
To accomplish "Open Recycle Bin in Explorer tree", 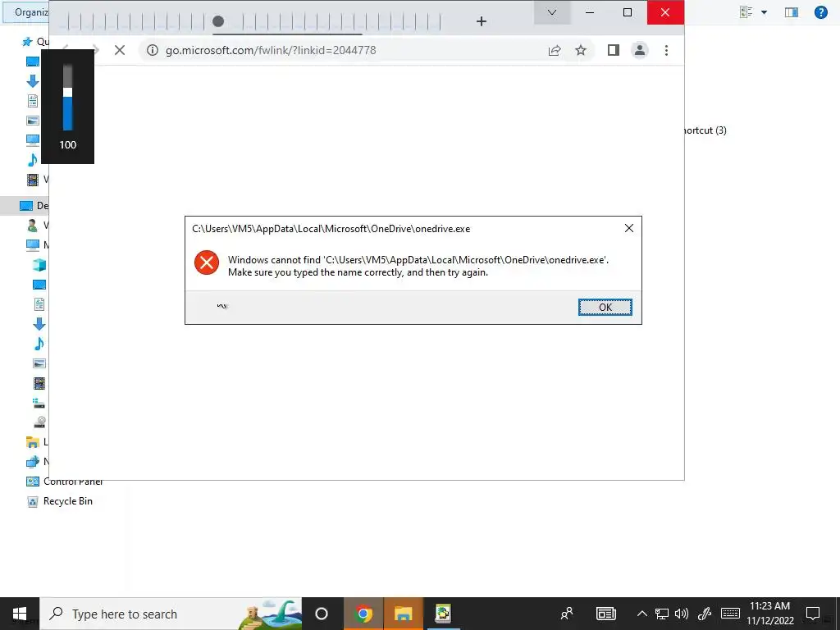I will pos(59,501).
